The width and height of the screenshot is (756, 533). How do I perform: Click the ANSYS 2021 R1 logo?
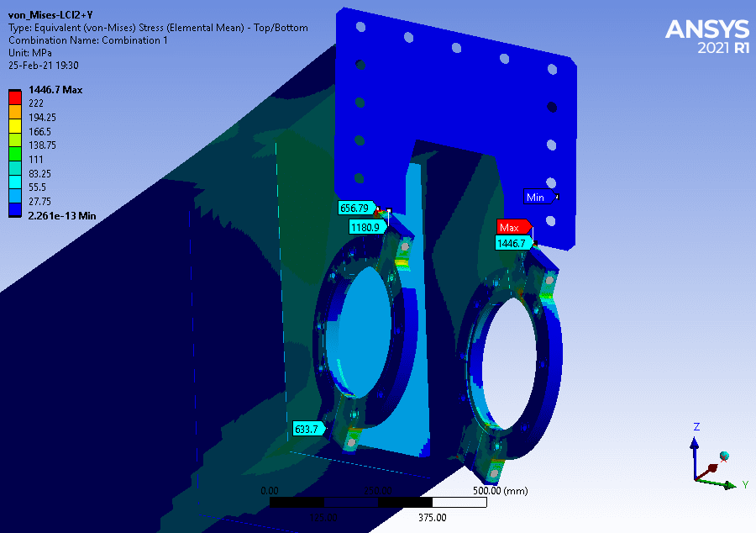pos(706,35)
